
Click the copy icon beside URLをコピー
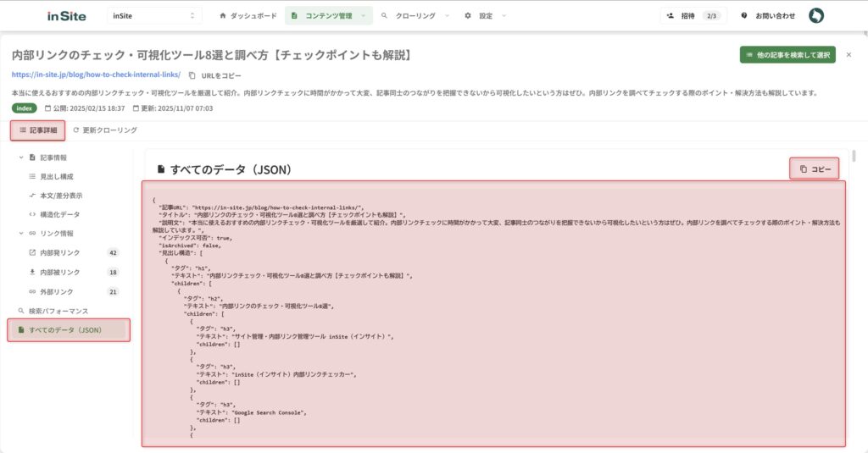(x=192, y=75)
